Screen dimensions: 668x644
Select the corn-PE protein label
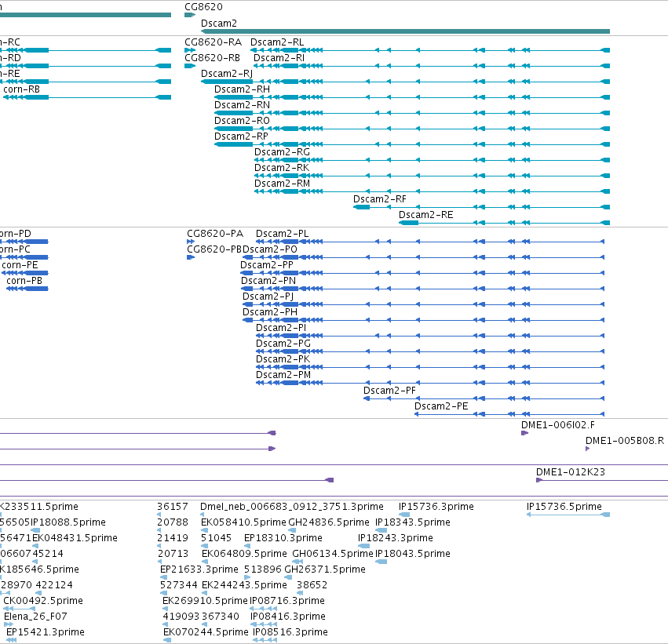pyautogui.click(x=20, y=265)
